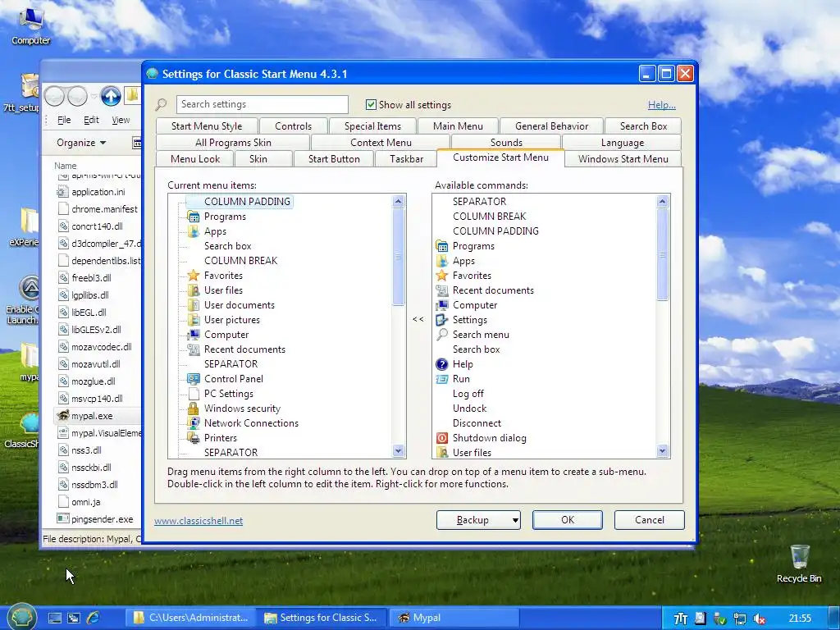Screen dimensions: 840x630
Task: Switch to the Controls tab
Action: point(293,126)
